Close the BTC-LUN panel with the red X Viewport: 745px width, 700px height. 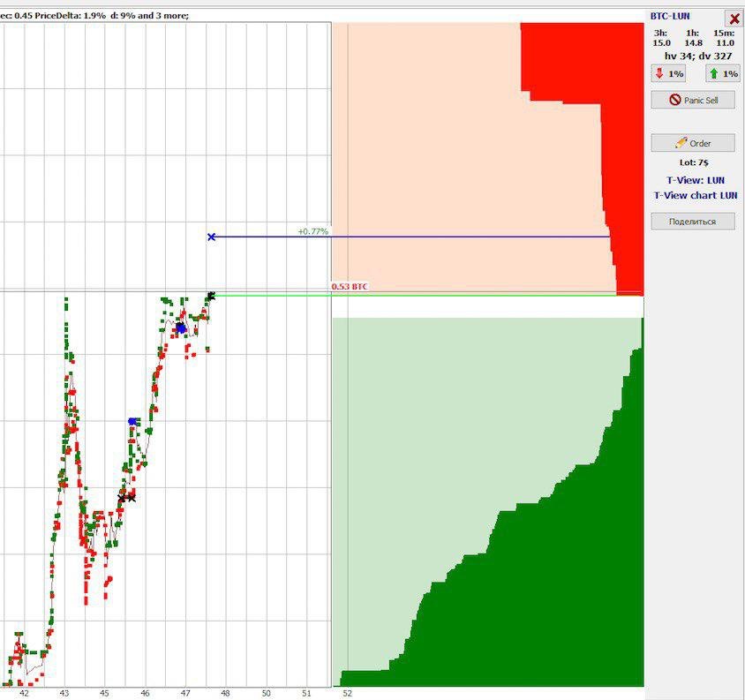coord(734,19)
